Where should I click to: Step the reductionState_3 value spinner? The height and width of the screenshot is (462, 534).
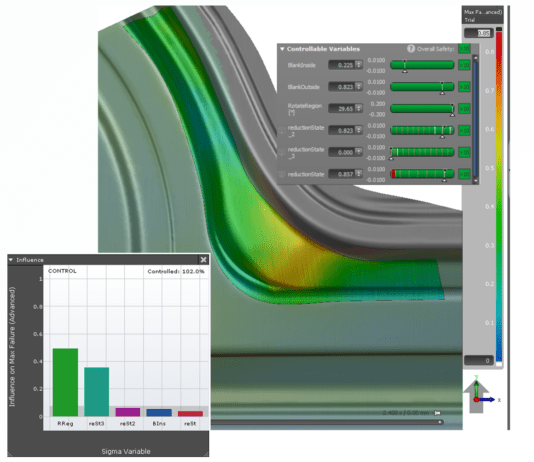pyautogui.click(x=359, y=152)
